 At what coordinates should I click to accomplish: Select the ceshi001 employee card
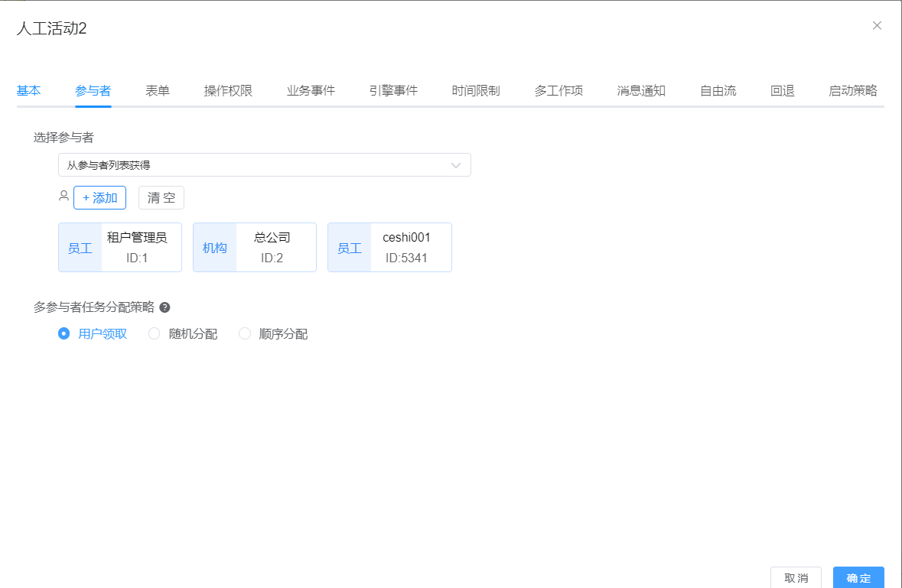coord(389,248)
